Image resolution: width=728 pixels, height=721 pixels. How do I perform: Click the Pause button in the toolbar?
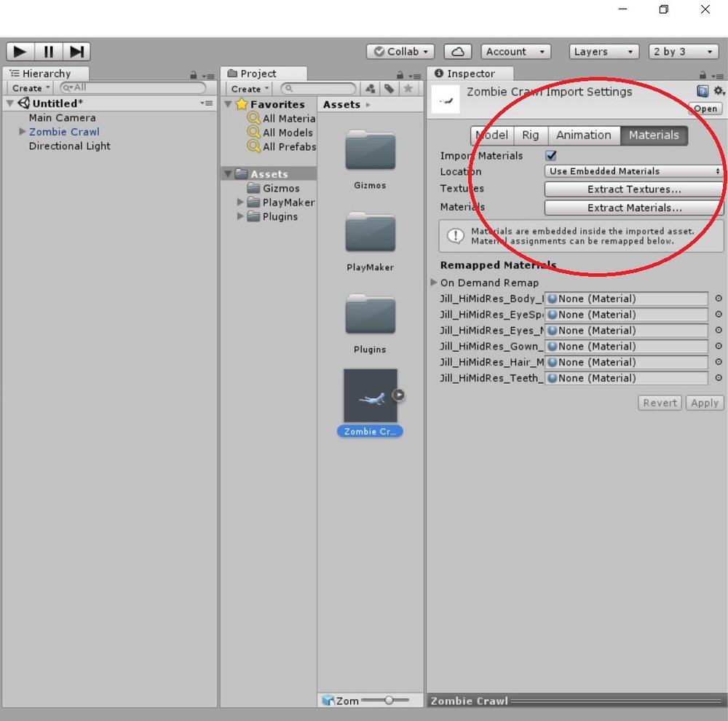pyautogui.click(x=48, y=52)
